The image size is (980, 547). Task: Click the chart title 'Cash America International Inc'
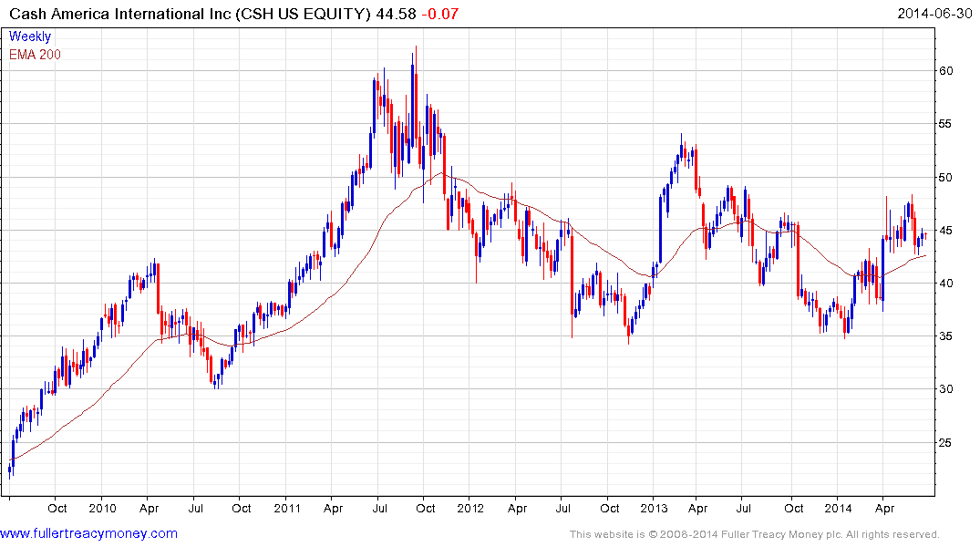pos(120,13)
